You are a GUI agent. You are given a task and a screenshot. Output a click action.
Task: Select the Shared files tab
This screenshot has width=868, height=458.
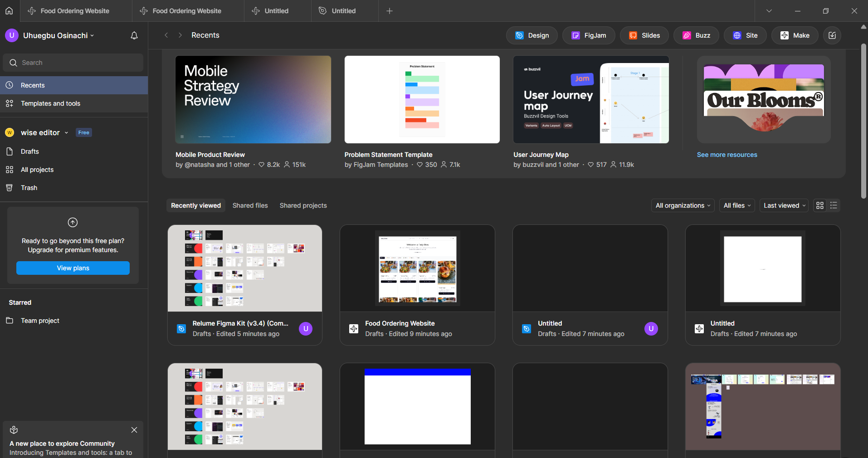[250, 205]
